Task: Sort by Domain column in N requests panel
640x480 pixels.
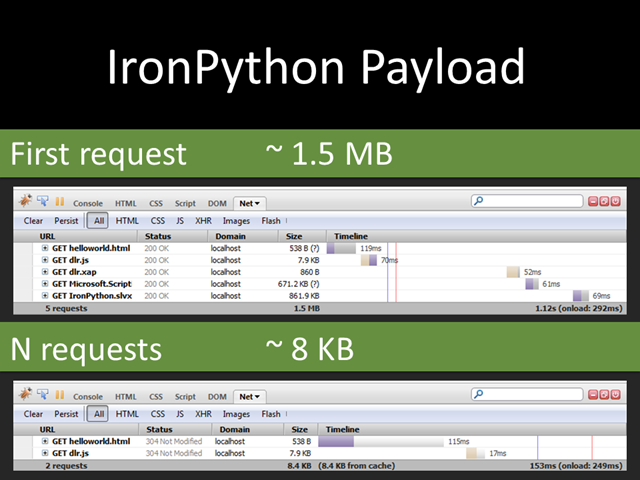Action: tap(247, 429)
